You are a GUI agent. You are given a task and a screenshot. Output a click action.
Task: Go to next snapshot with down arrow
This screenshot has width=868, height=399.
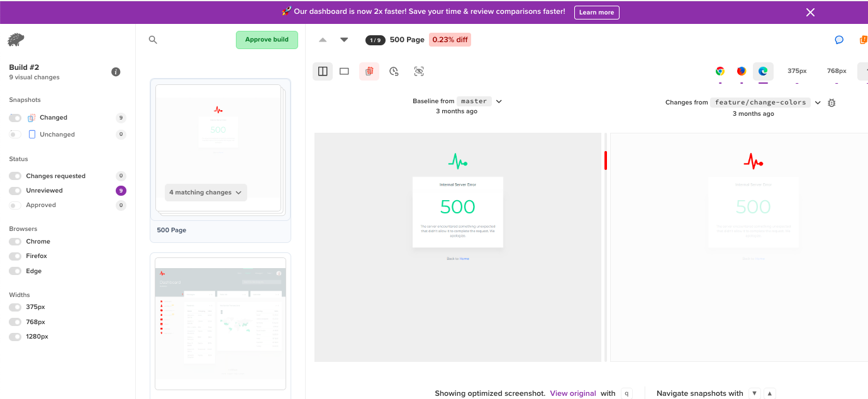[x=344, y=40]
